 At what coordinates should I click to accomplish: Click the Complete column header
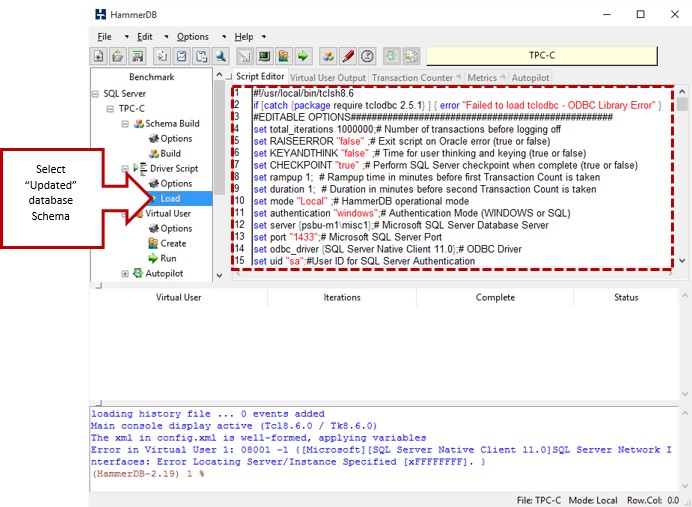click(x=495, y=297)
